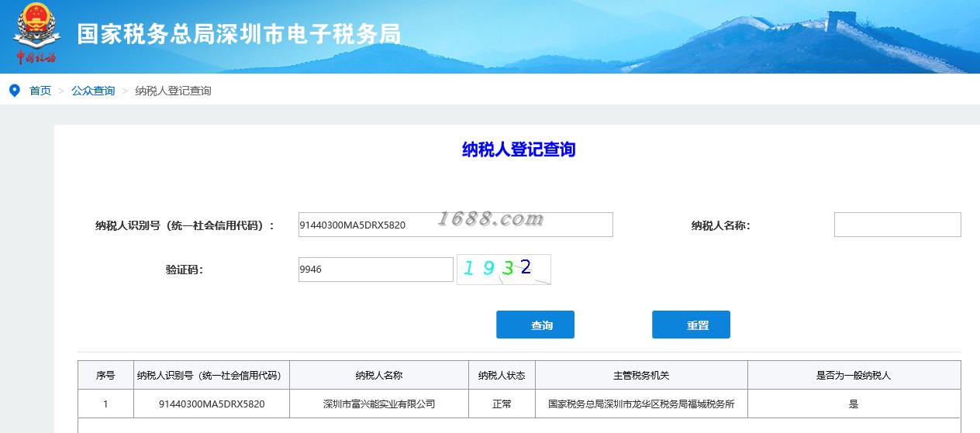Click the 纳税人识别号 table column header

point(212,375)
